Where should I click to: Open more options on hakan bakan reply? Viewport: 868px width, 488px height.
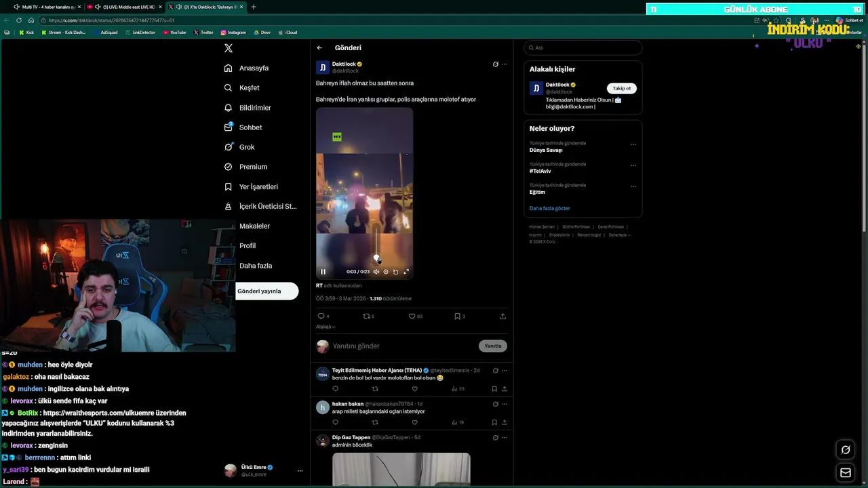pyautogui.click(x=505, y=404)
